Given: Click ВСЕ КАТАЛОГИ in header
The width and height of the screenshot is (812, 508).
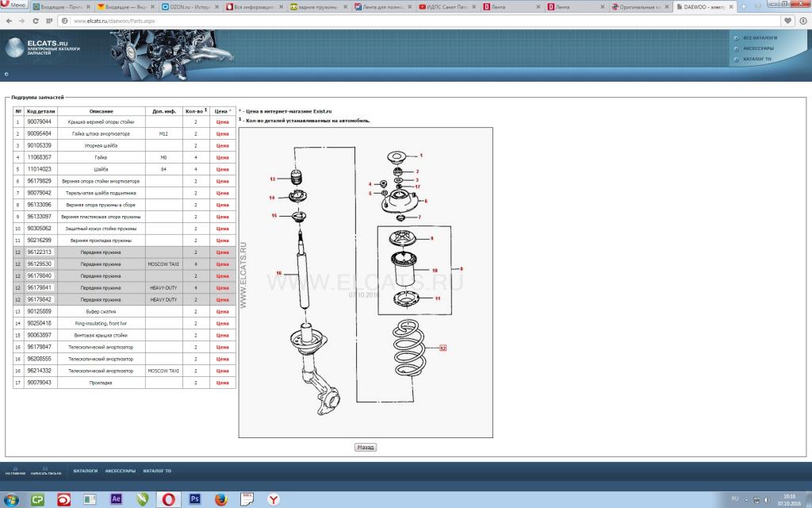Looking at the screenshot, I should tap(760, 37).
